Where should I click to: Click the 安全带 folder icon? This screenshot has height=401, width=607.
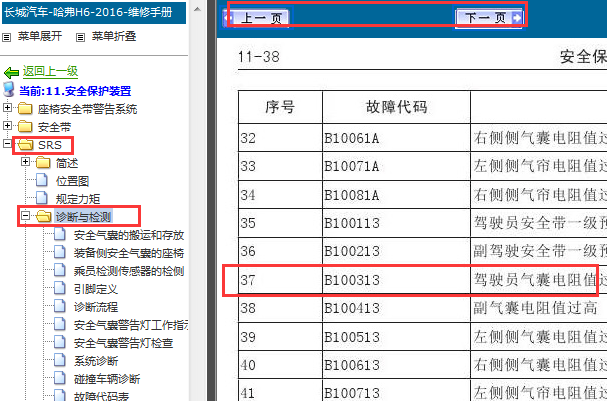pos(25,127)
